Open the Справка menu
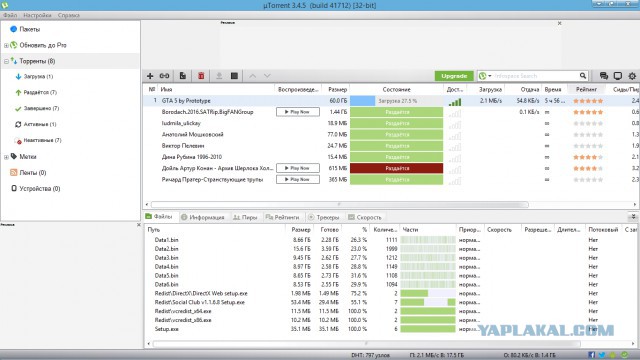 [x=69, y=15]
